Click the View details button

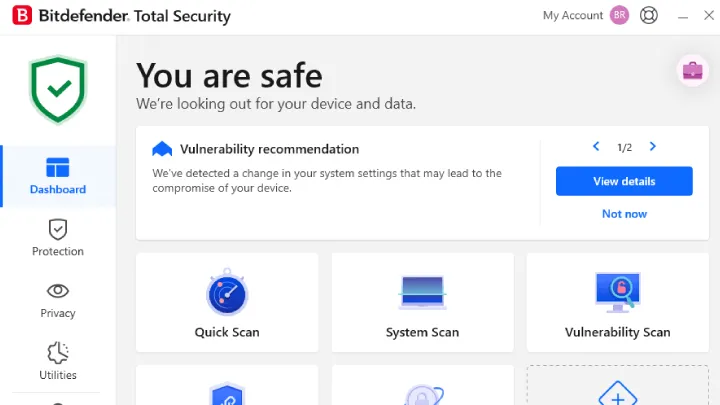[x=624, y=181]
